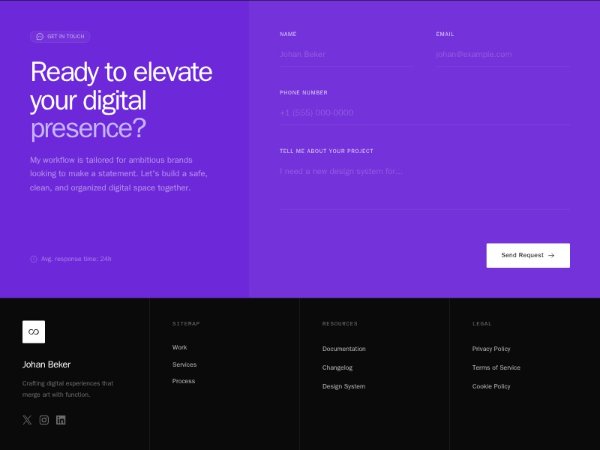
Task: Open Documentation under Resources
Action: click(344, 349)
